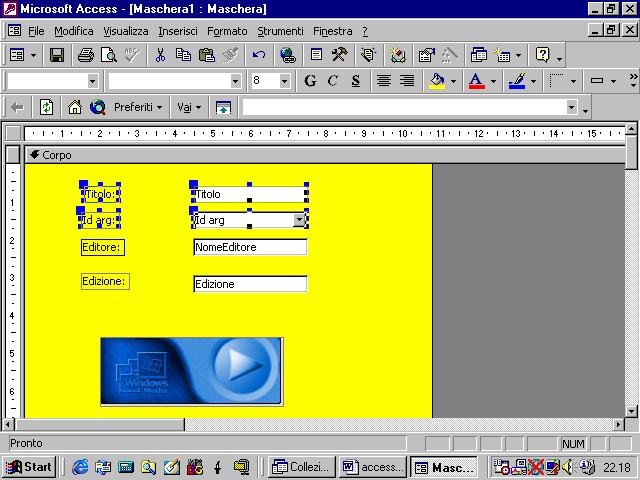Viewport: 640px width, 480px height.
Task: Open the Visualizza menu
Action: tap(126, 31)
